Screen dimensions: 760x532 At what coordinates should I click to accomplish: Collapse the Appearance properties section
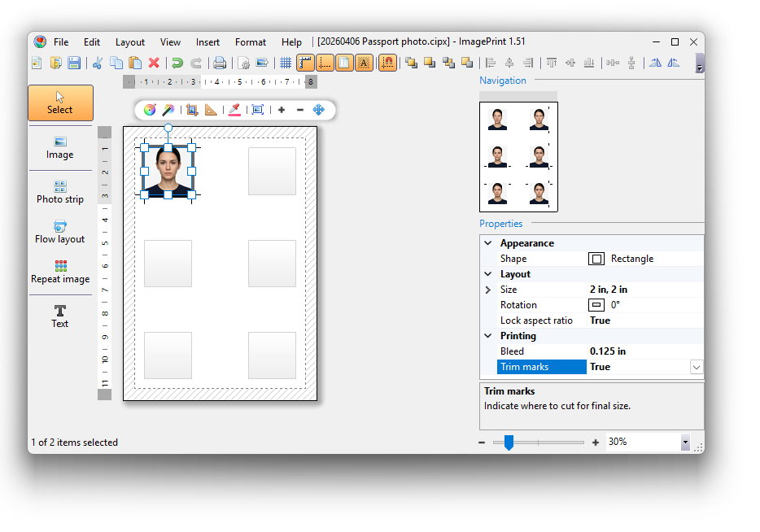coord(488,243)
